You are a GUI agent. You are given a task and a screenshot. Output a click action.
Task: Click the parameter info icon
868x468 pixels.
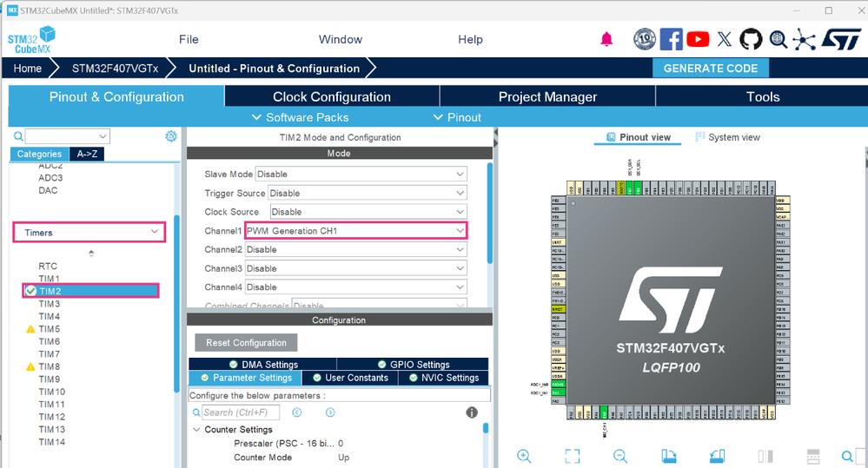point(472,412)
